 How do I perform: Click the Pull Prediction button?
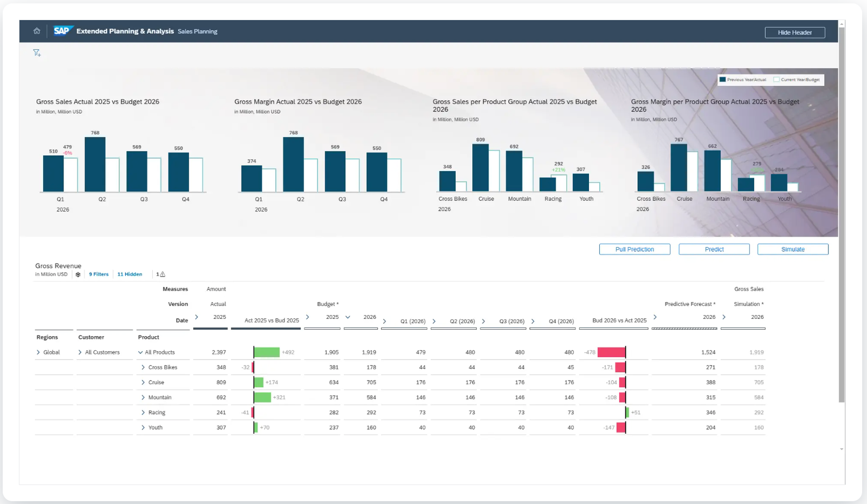[x=635, y=249]
